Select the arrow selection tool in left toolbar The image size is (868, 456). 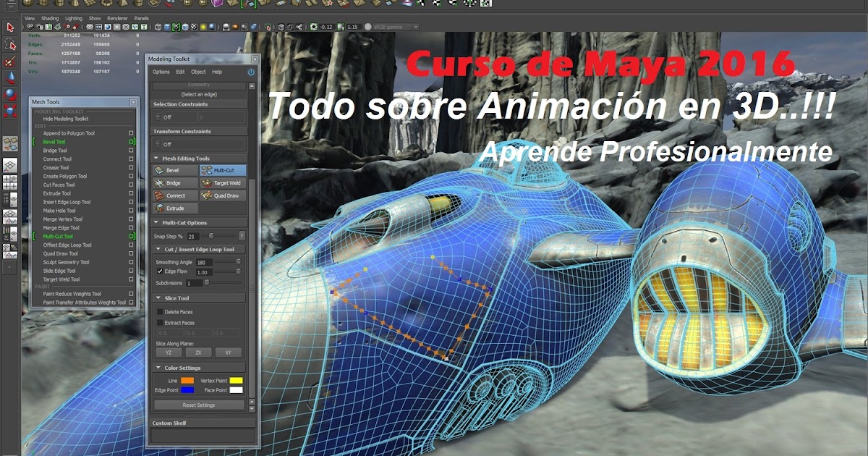click(x=10, y=28)
